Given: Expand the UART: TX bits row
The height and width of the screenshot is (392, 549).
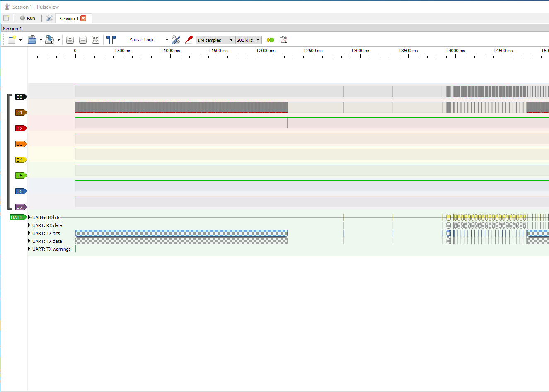Looking at the screenshot, I should pyautogui.click(x=29, y=233).
